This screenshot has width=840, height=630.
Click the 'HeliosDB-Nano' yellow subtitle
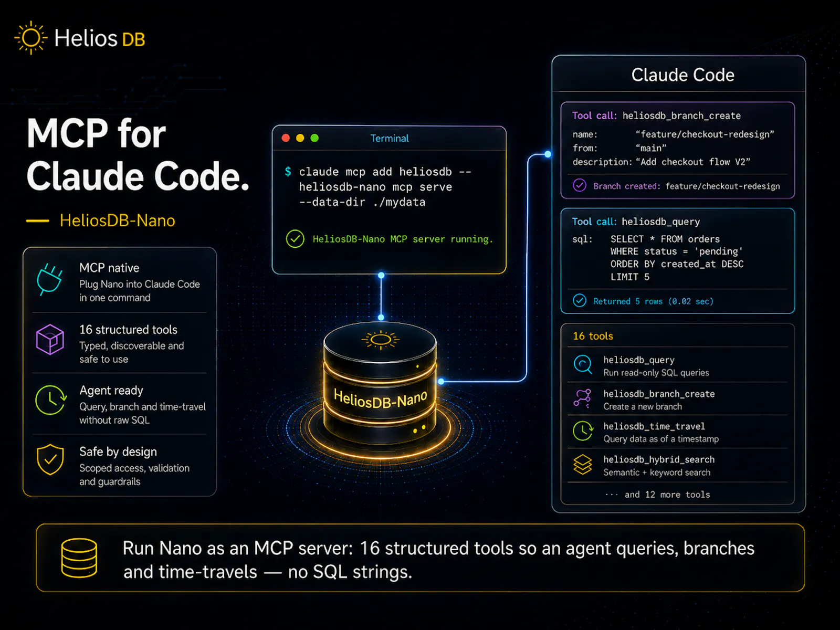tap(118, 220)
